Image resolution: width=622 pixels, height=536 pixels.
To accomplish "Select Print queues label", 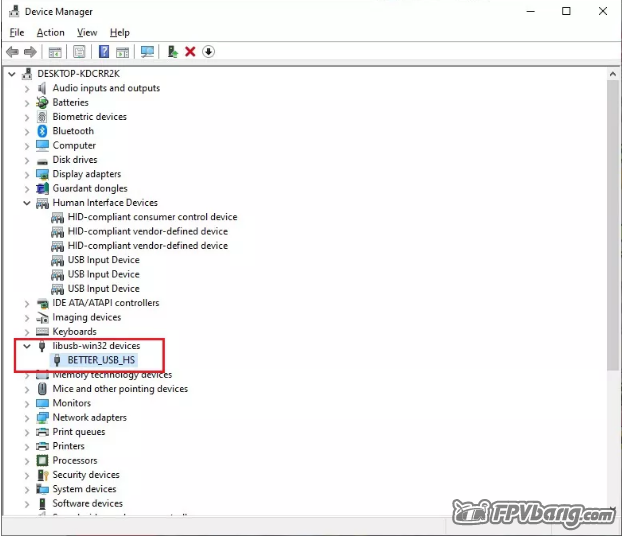I will [79, 432].
